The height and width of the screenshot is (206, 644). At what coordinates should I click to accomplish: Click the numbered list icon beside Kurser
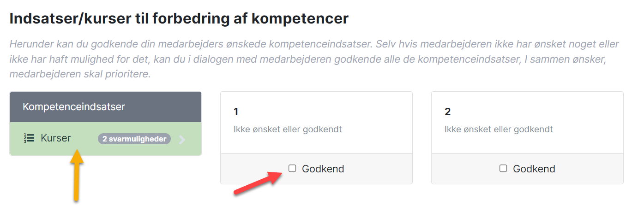tap(29, 138)
